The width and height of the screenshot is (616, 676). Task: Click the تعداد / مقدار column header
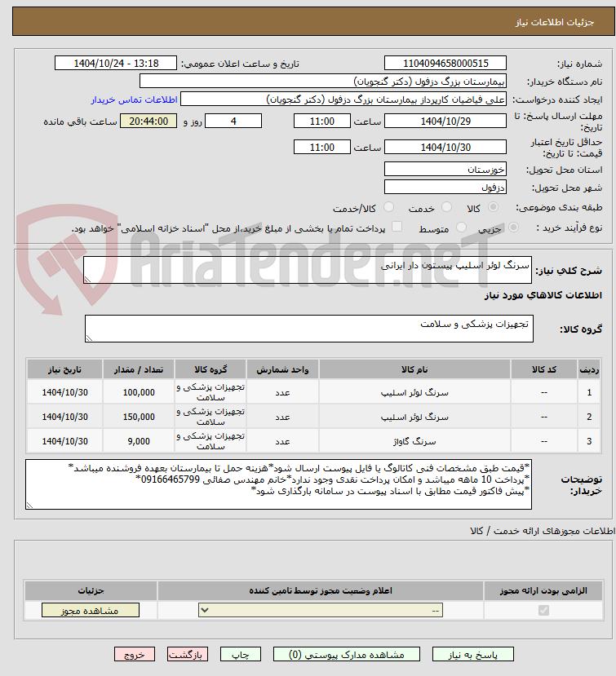pos(139,369)
